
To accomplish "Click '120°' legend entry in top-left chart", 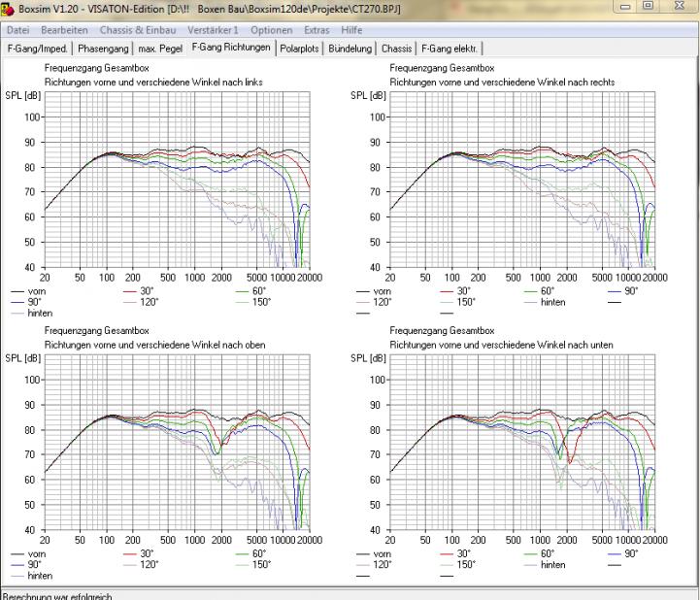I will click(141, 302).
